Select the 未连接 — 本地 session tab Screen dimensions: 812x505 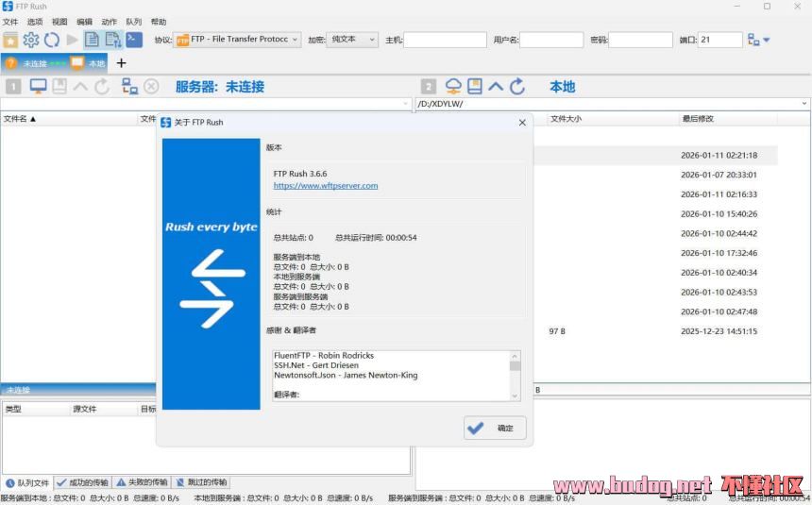tap(55, 63)
